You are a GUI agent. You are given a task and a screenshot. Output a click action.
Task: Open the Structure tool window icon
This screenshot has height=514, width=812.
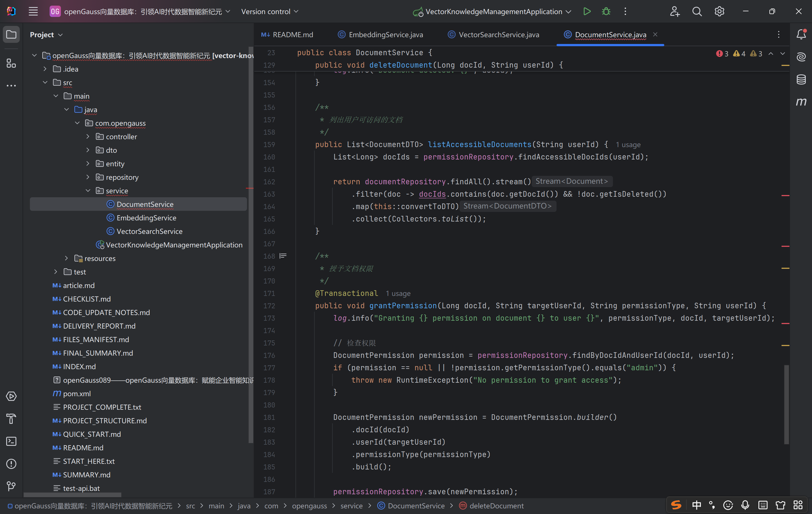pos(11,63)
